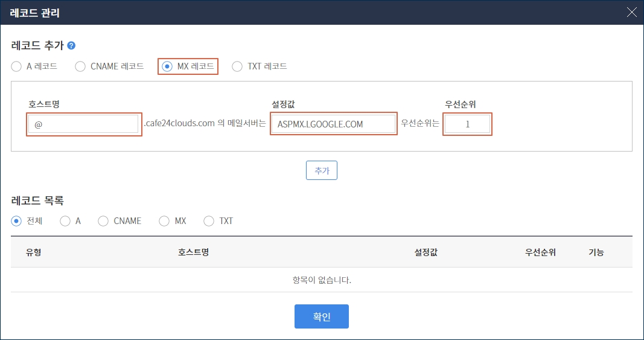Select the A 레코드 radio option

[16, 66]
